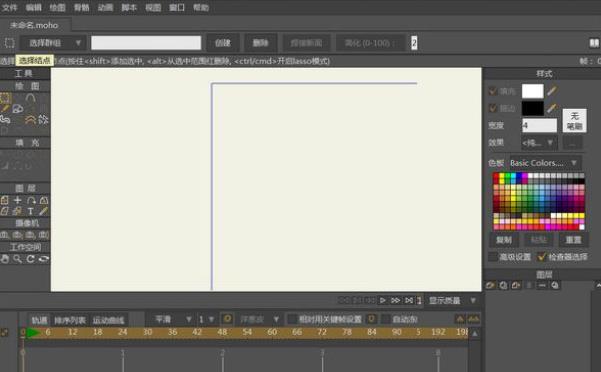
Task: Switch to the Motion Graph timeline tab
Action: point(108,320)
